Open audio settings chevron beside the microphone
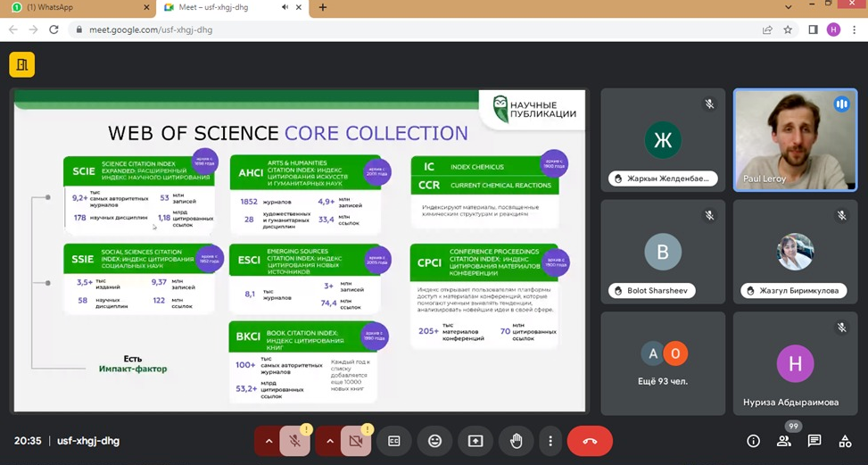 [269, 441]
